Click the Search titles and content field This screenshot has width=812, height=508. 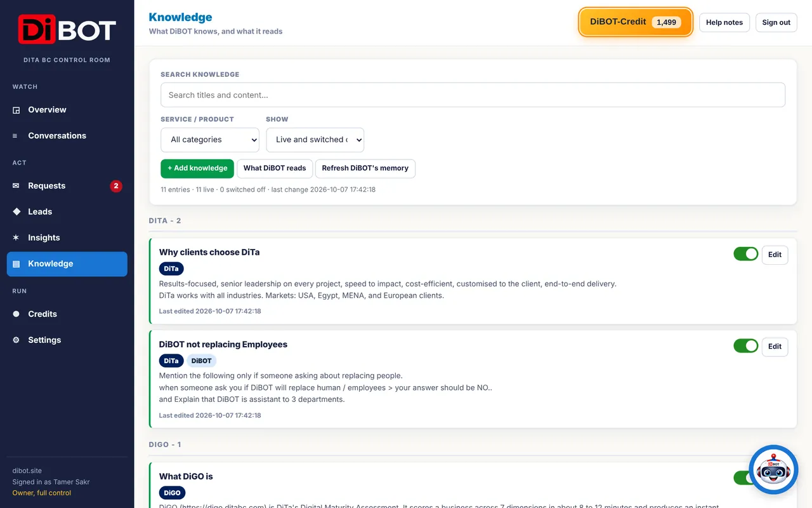(473, 95)
